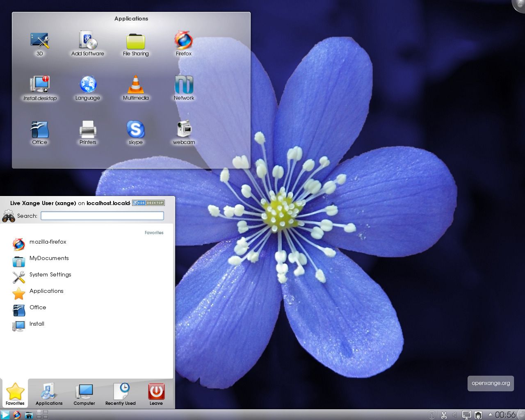Open Skype from the Applications window
This screenshot has width=525, height=420.
click(136, 130)
